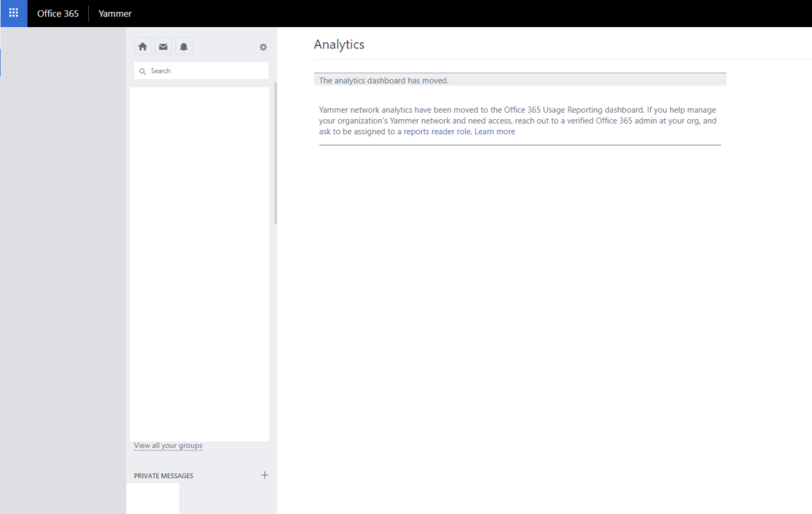Go to Yammer home feed icon
This screenshot has width=812, height=514.
click(x=143, y=47)
